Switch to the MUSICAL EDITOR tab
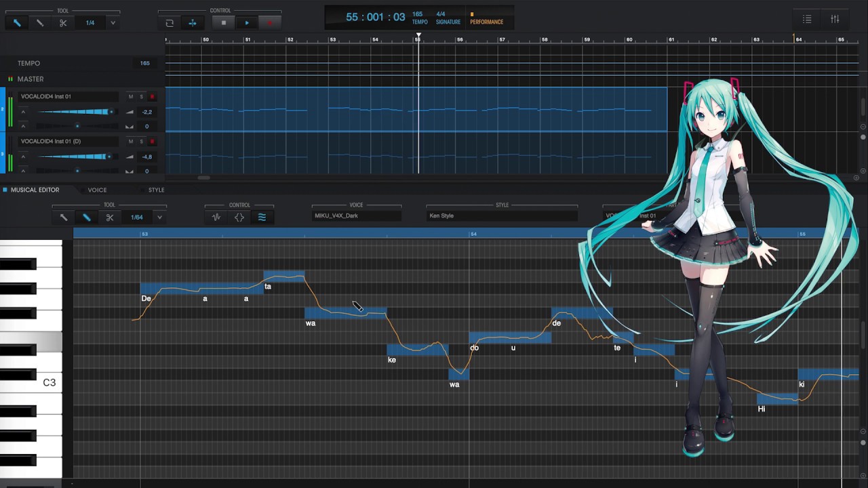Image resolution: width=868 pixels, height=488 pixels. point(35,190)
